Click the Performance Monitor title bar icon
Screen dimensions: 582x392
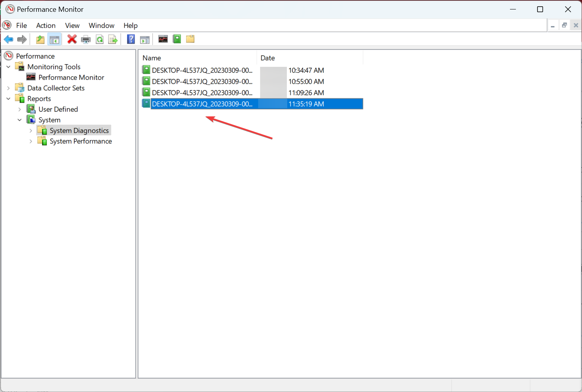10,9
